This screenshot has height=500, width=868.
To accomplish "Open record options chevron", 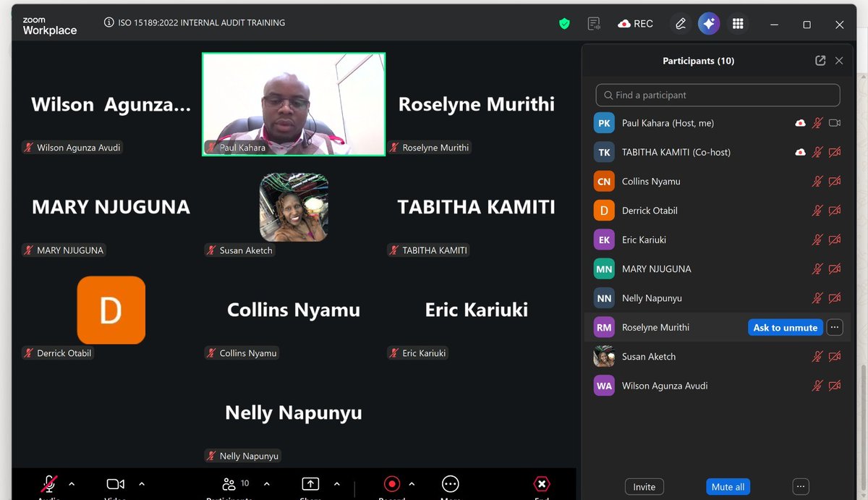I will point(412,484).
